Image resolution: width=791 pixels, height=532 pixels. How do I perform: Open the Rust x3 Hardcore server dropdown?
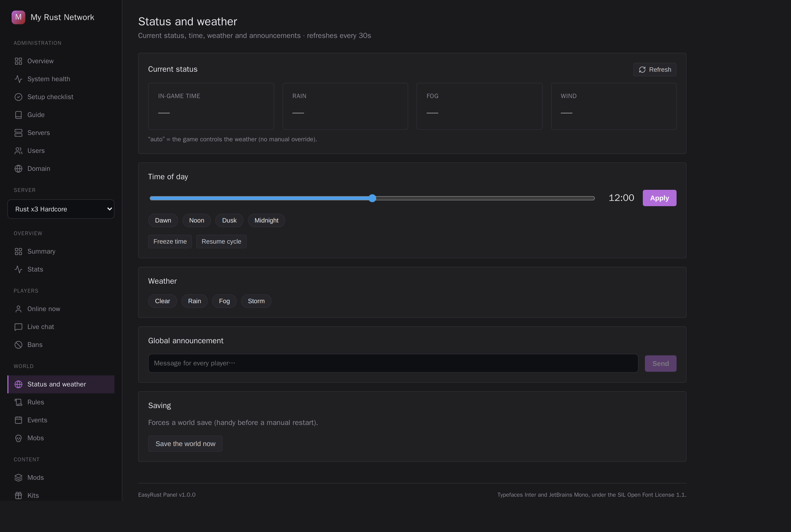[61, 209]
